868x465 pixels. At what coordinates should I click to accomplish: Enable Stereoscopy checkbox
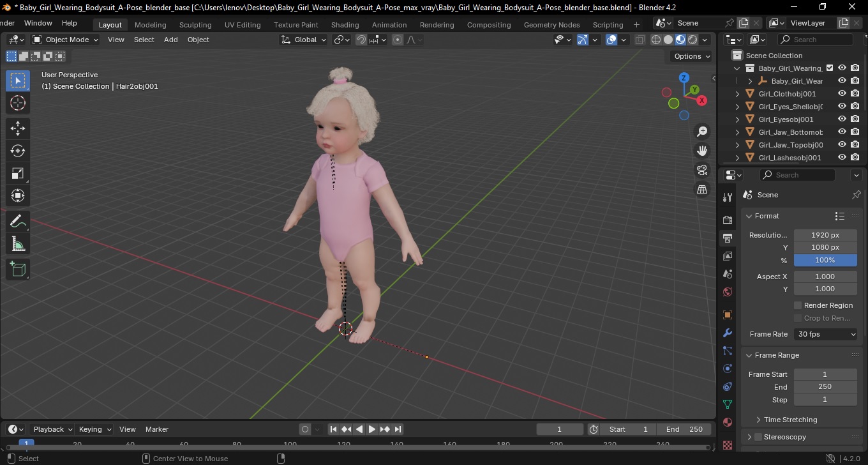pyautogui.click(x=758, y=437)
